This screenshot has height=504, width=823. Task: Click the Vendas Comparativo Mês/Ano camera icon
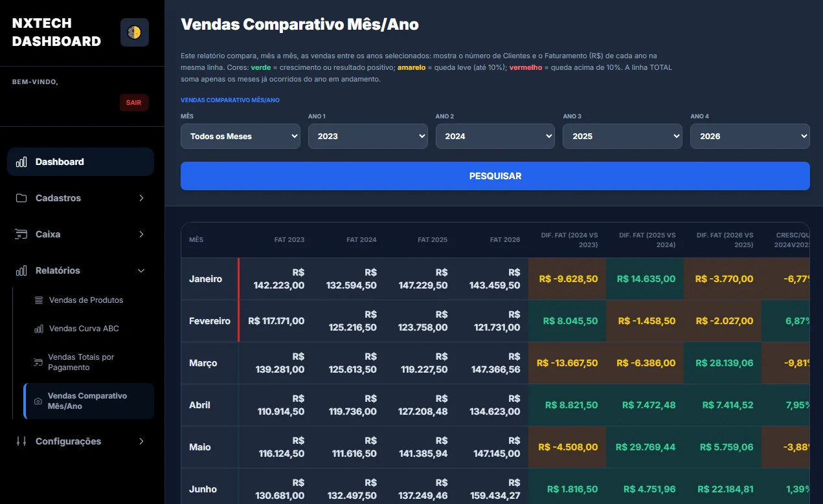point(38,401)
